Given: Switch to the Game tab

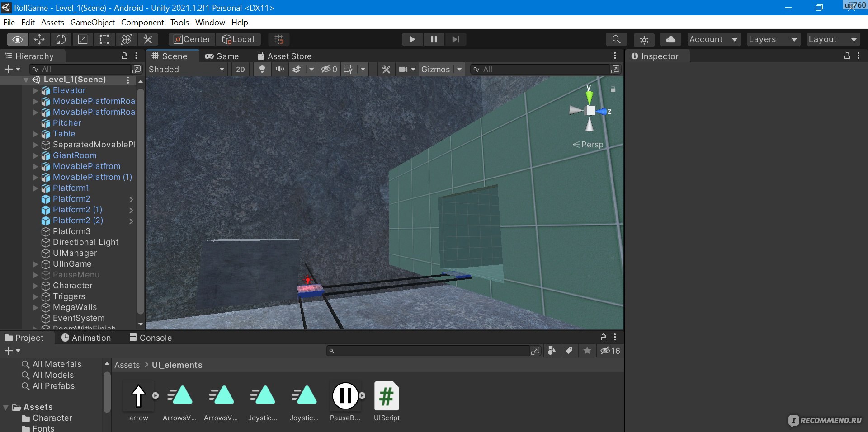Looking at the screenshot, I should coord(222,56).
